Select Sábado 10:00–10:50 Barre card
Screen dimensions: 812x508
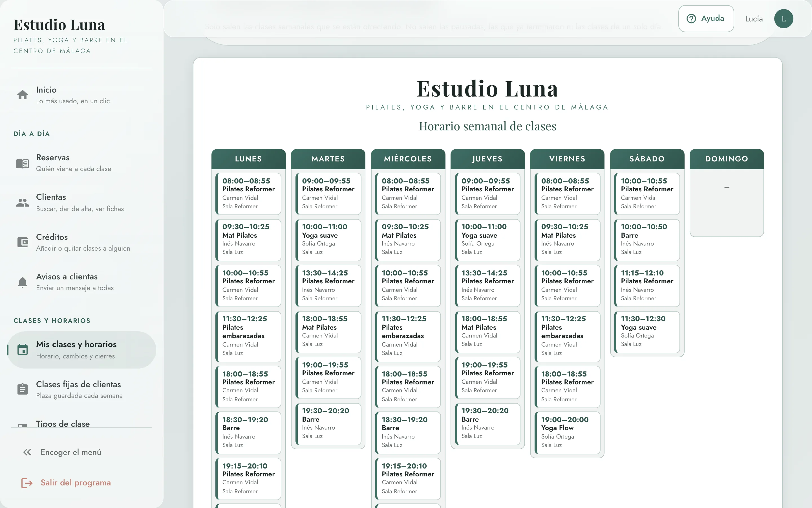[647, 240]
